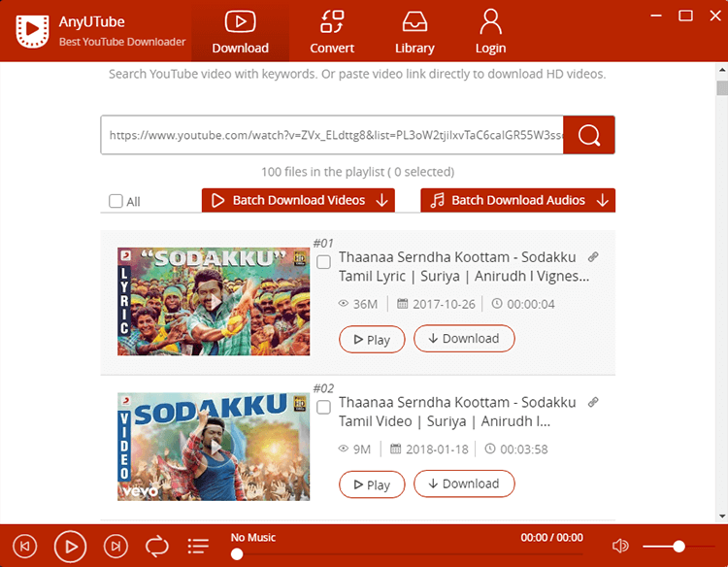Open title Thaanaa Serndha Koottam Tamil Video
This screenshot has width=728, height=567.
pos(457,412)
